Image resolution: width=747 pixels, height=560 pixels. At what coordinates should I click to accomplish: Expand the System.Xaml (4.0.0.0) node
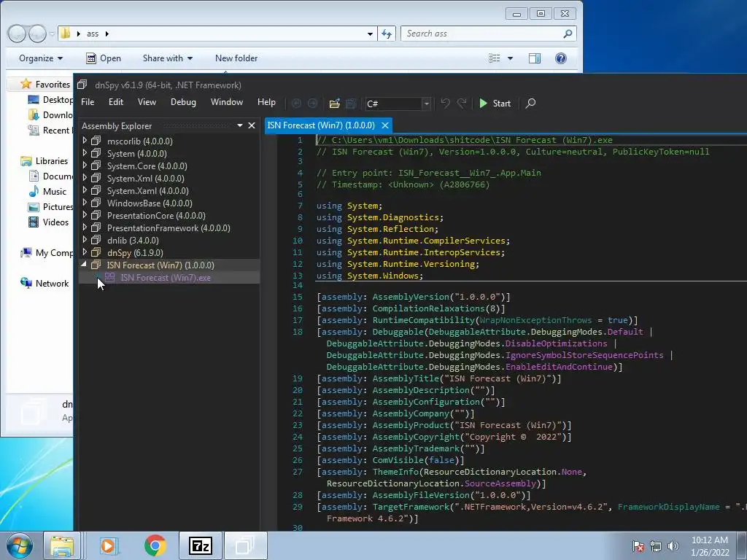coord(85,190)
